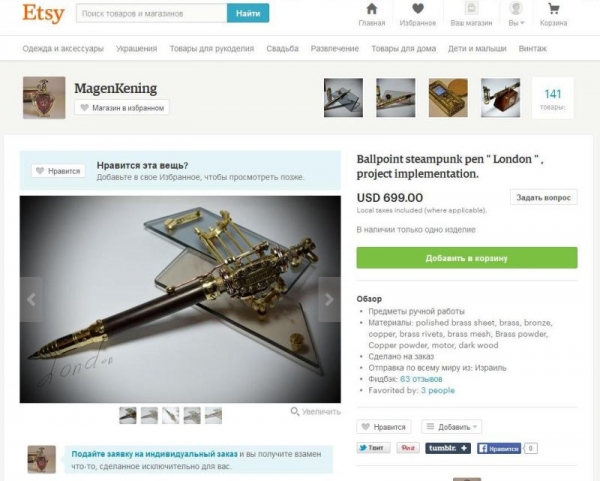This screenshot has width=600, height=481.
Task: Click Добавить в корзину green button
Action: point(467,258)
